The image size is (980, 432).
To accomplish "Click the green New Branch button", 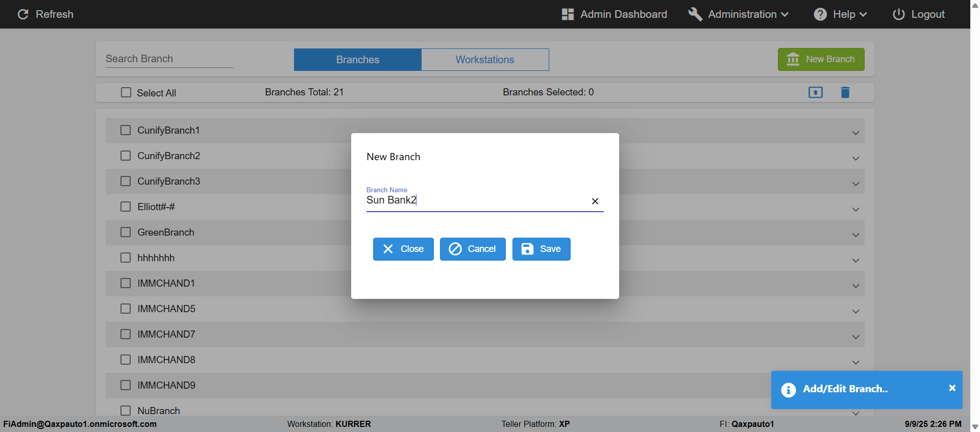I will click(821, 59).
